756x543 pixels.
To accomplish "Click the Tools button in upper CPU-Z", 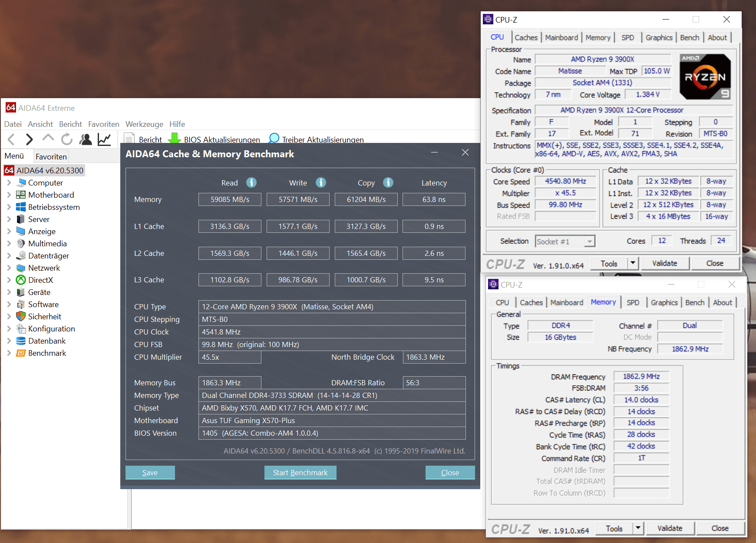I will coord(609,263).
